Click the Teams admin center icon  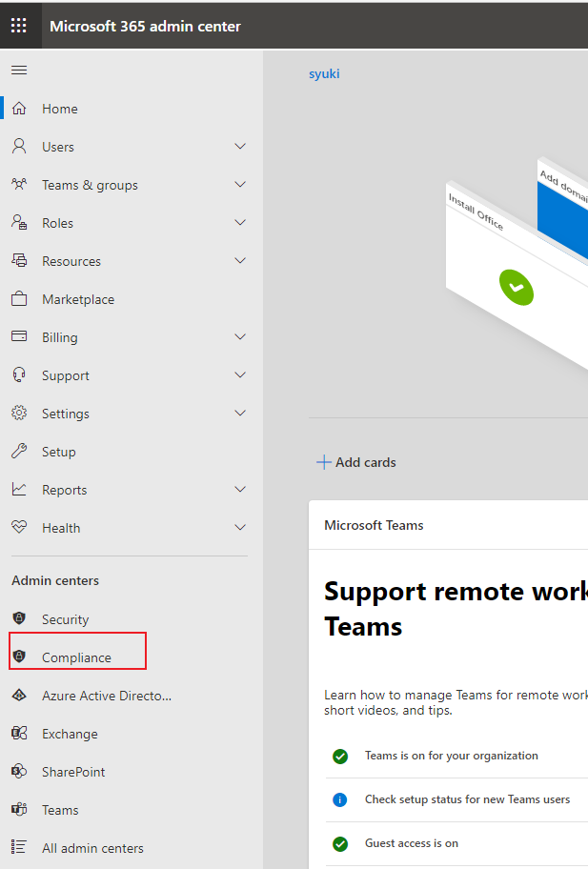click(19, 809)
